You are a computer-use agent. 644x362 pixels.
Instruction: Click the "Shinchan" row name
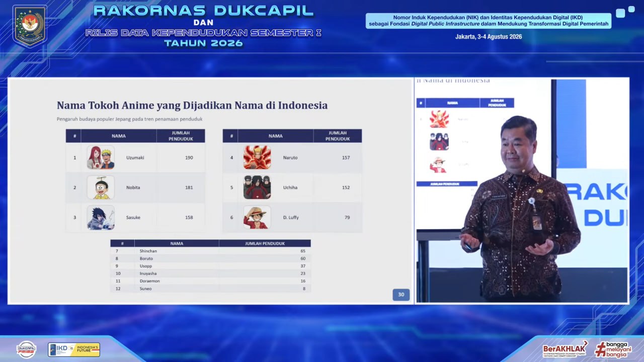click(x=148, y=251)
